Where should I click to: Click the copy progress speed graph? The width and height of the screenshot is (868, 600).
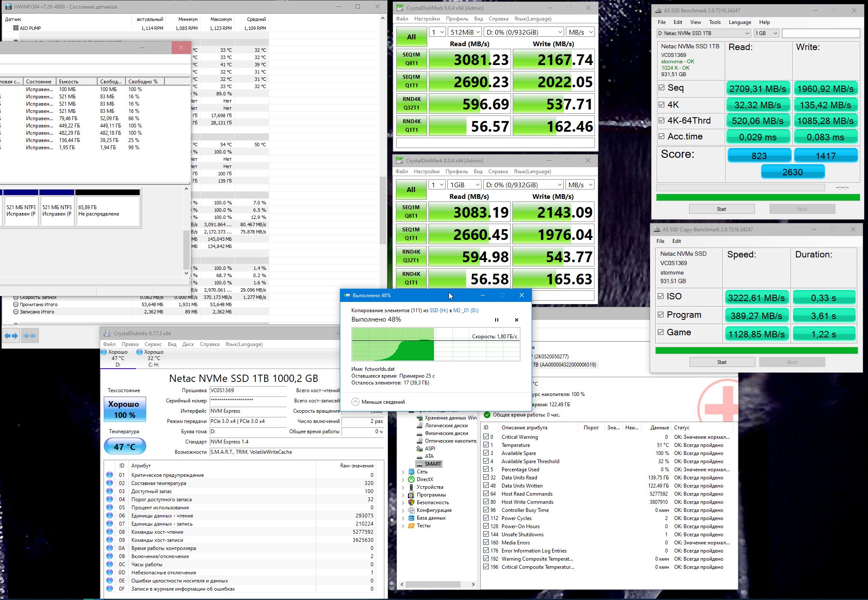435,344
